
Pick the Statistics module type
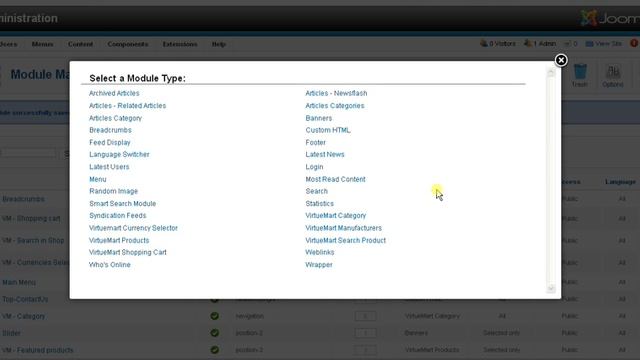pyautogui.click(x=319, y=203)
